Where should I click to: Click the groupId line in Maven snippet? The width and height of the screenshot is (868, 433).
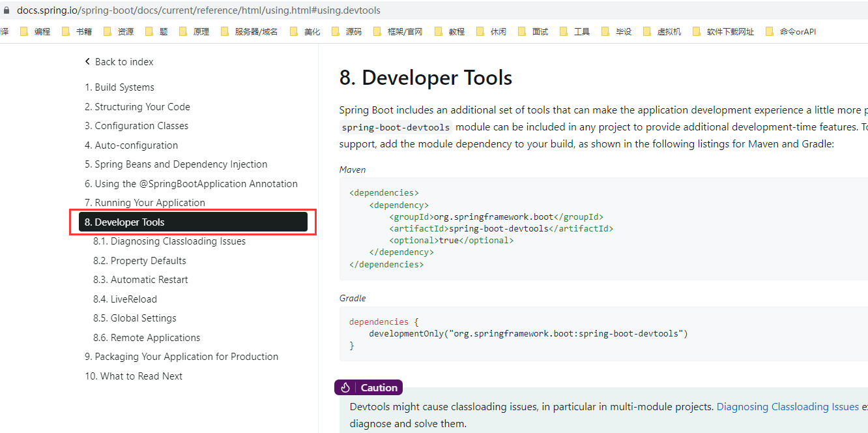point(497,216)
